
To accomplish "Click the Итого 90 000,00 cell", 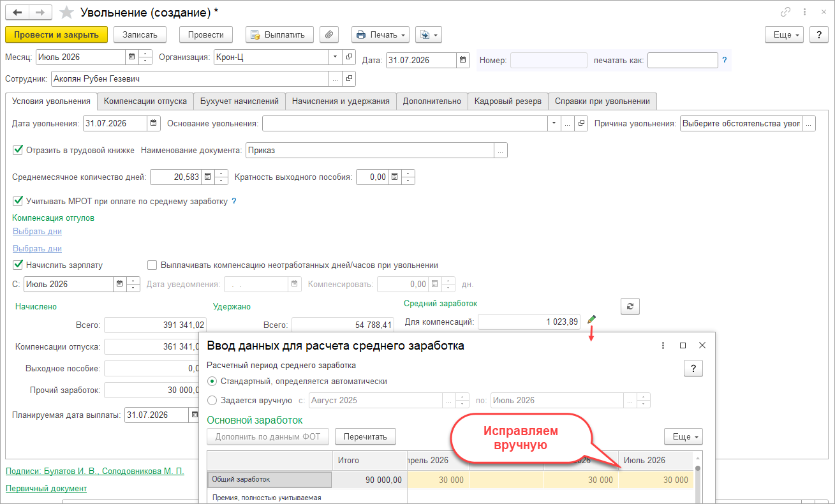I will coord(369,480).
